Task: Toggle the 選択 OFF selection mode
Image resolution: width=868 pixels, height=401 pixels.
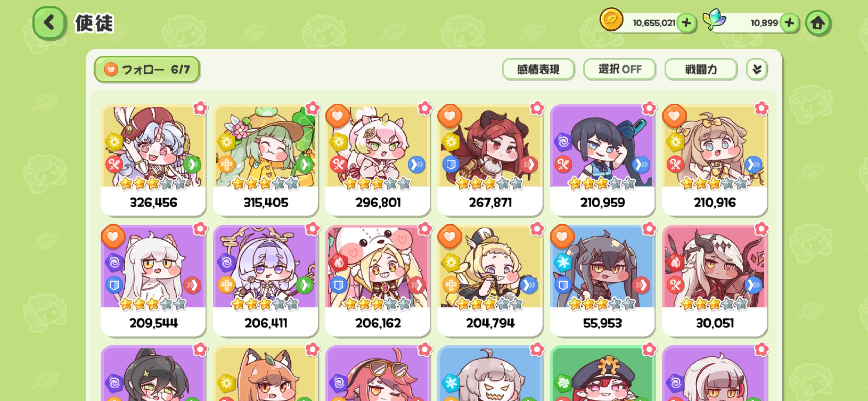Action: 620,69
